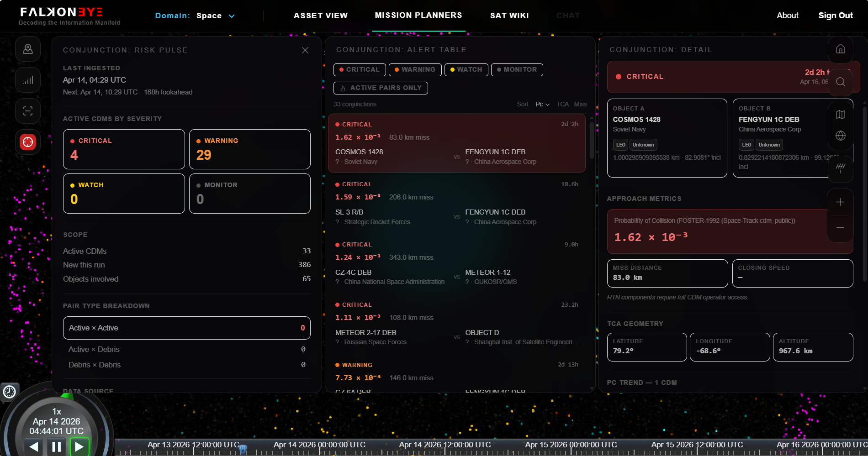Toggle the MONITOR severity filter
The height and width of the screenshot is (456, 868).
[517, 69]
